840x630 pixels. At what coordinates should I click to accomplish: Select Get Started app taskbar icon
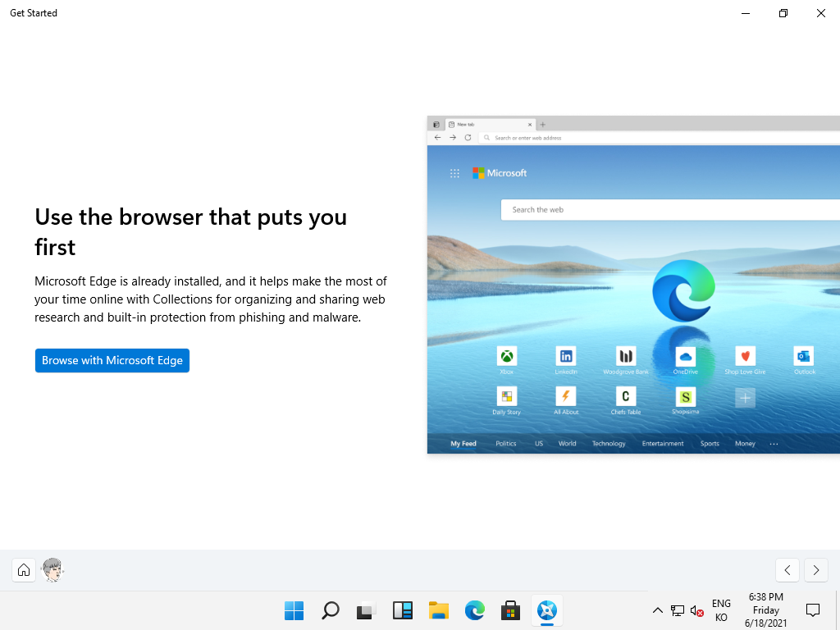point(547,610)
